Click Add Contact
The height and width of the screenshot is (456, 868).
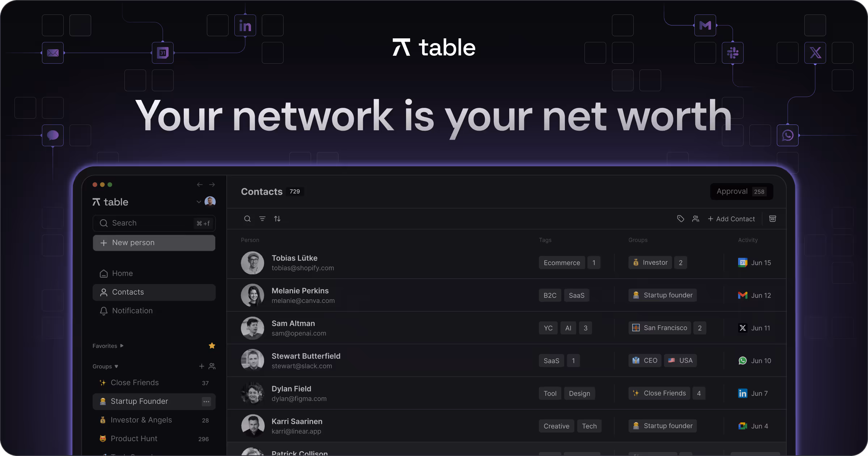click(731, 219)
